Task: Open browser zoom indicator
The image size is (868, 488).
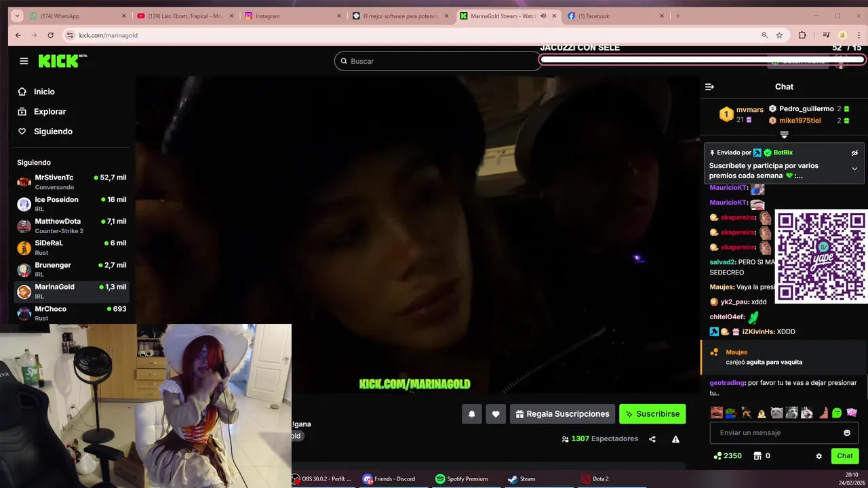Action: tap(764, 35)
